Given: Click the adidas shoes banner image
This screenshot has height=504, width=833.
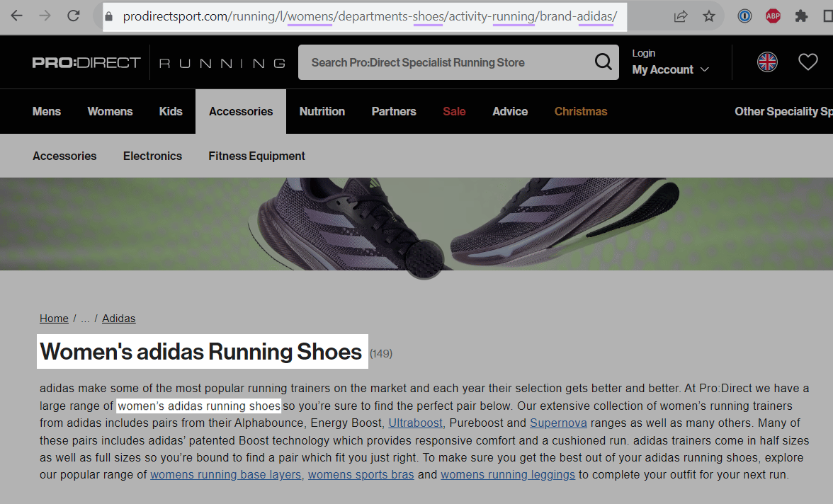Looking at the screenshot, I should point(416,224).
